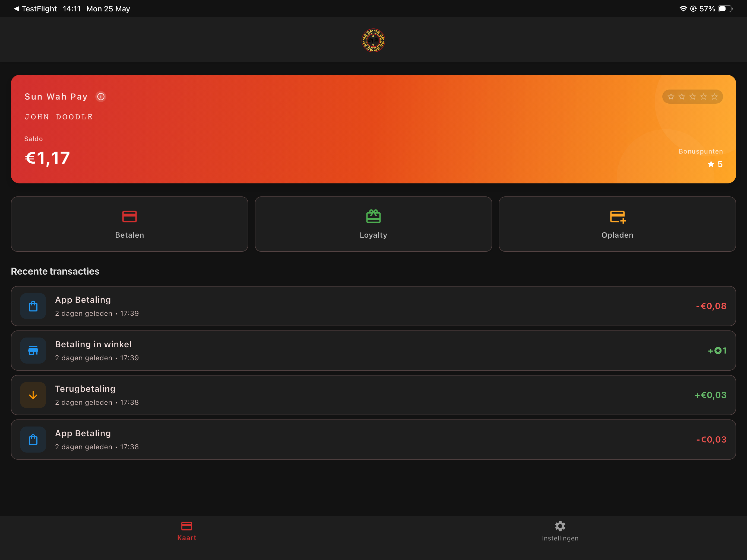Viewport: 747px width, 560px height.
Task: Click the yellow card-plus icon above Opladen
Action: (618, 217)
